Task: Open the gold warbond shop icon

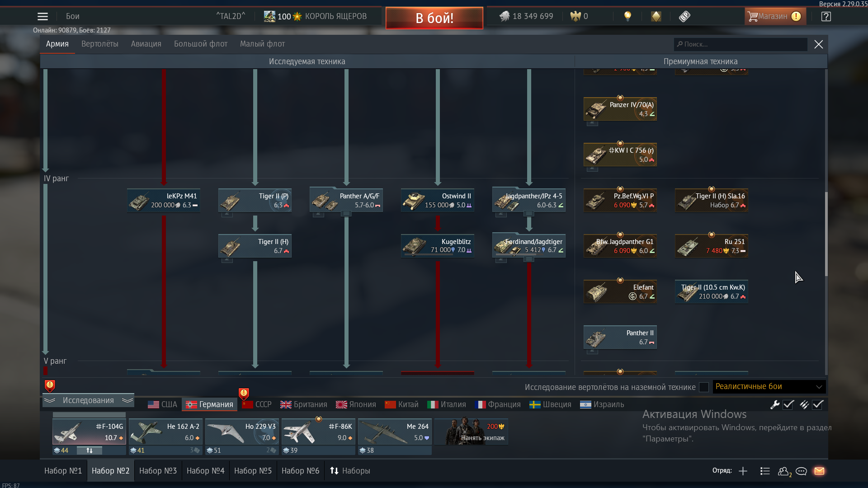Action: click(656, 17)
